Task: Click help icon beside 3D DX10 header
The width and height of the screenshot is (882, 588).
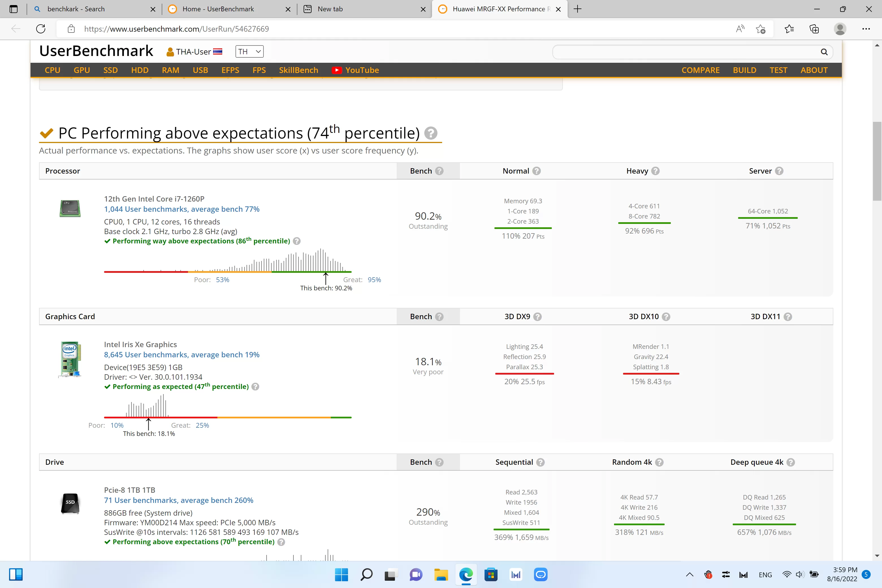Action: (x=666, y=317)
